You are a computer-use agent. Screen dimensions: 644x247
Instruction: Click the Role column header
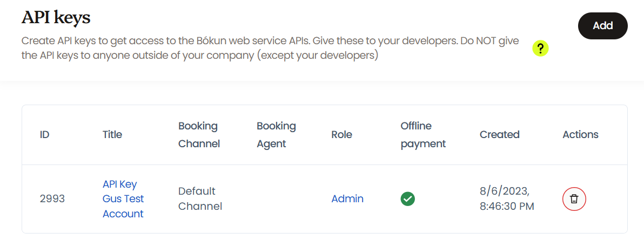341,135
